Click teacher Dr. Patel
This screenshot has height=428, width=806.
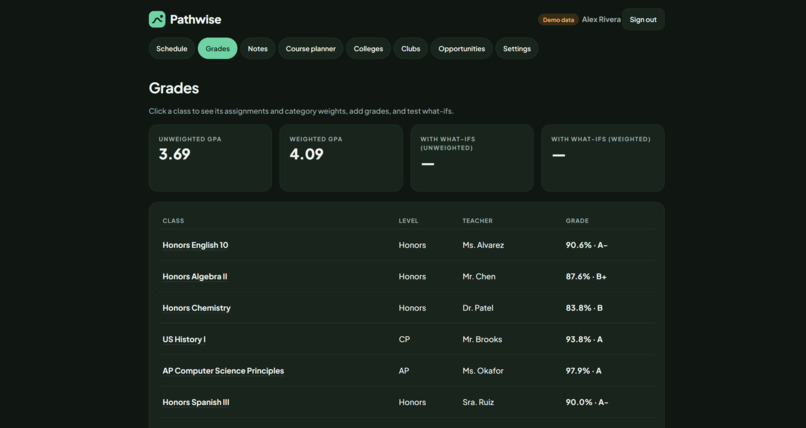[478, 308]
